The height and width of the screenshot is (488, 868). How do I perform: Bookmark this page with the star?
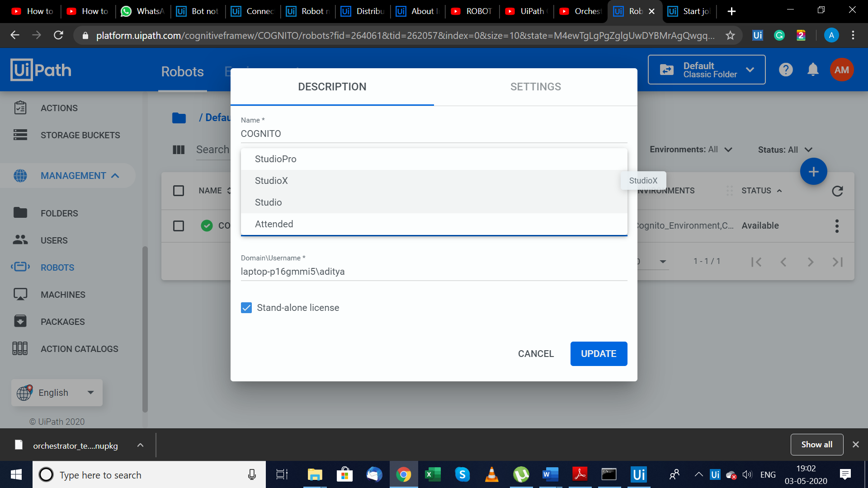(730, 35)
